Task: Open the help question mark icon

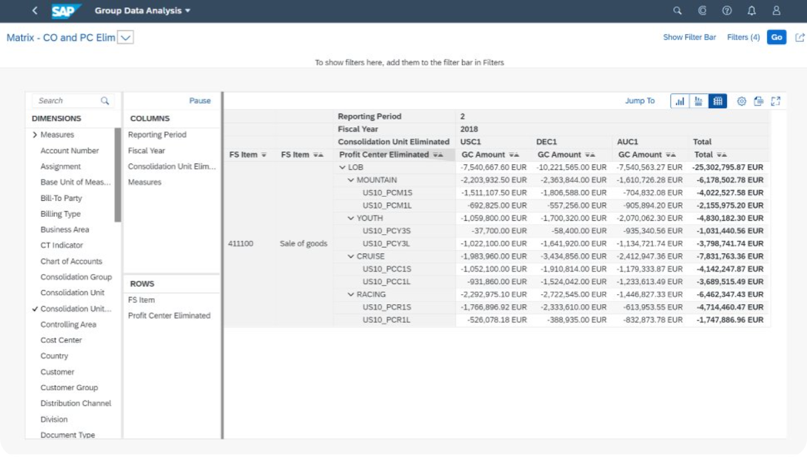Action: pyautogui.click(x=726, y=11)
